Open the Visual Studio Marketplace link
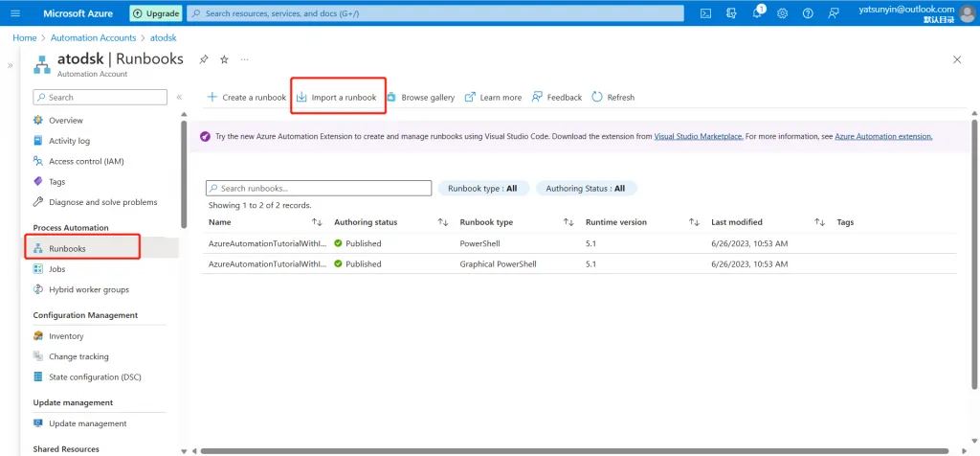This screenshot has height=456, width=980. click(698, 136)
